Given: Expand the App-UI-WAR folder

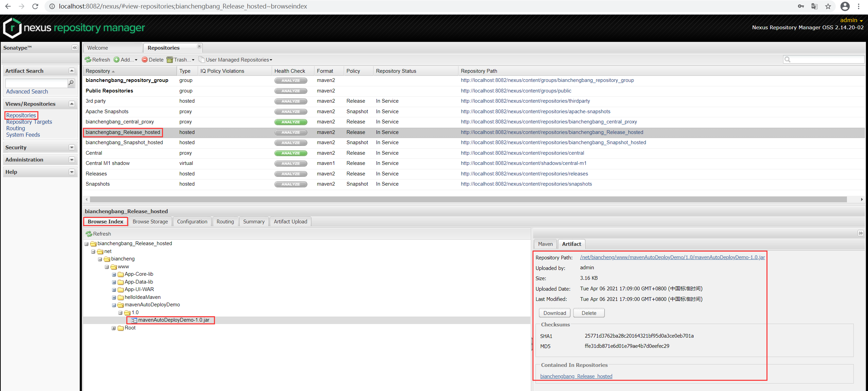Looking at the screenshot, I should 114,290.
